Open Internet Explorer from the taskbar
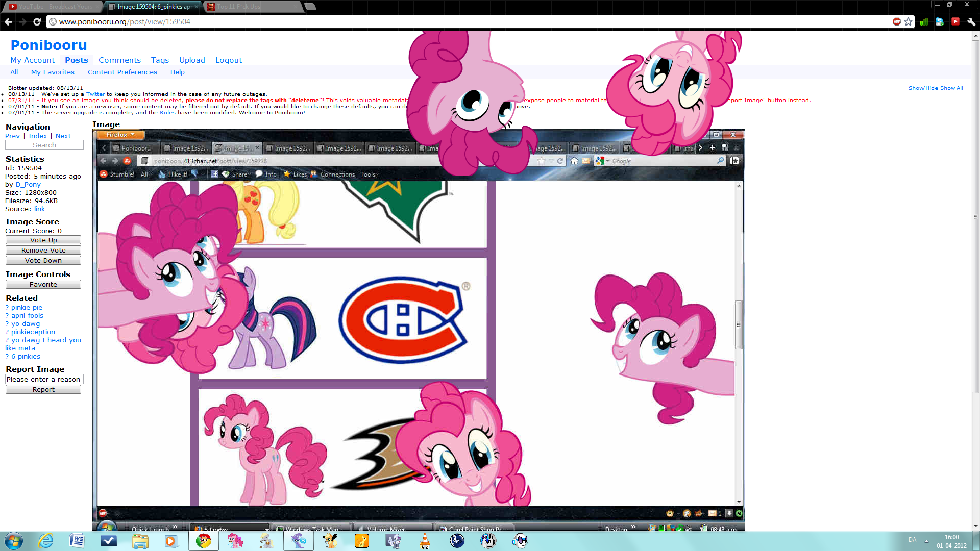The image size is (980, 551). (45, 541)
